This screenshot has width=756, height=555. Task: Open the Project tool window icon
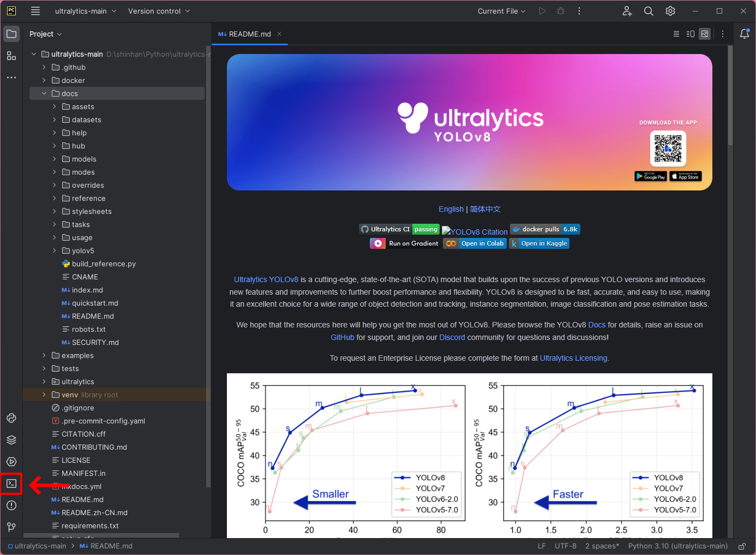coord(11,34)
